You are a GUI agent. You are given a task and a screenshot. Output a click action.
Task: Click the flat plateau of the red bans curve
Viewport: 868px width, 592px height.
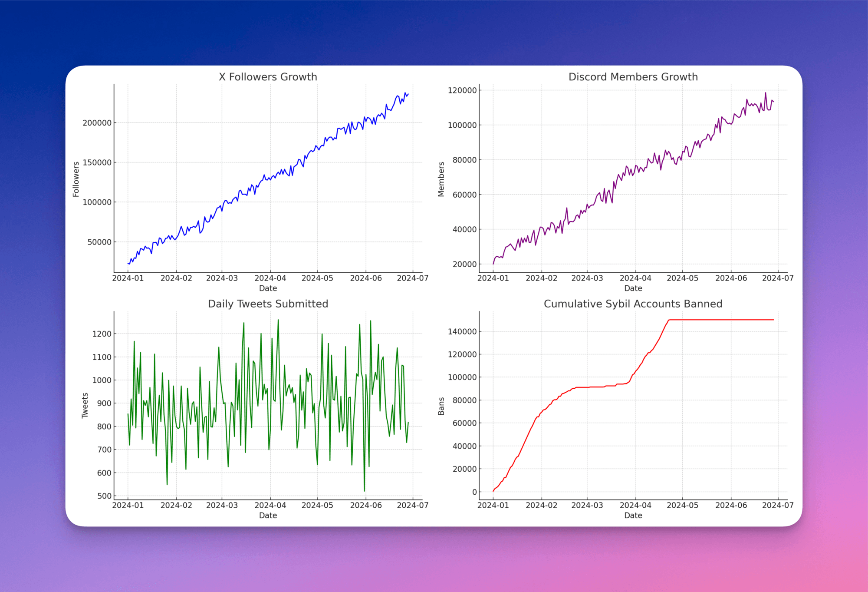coord(716,319)
